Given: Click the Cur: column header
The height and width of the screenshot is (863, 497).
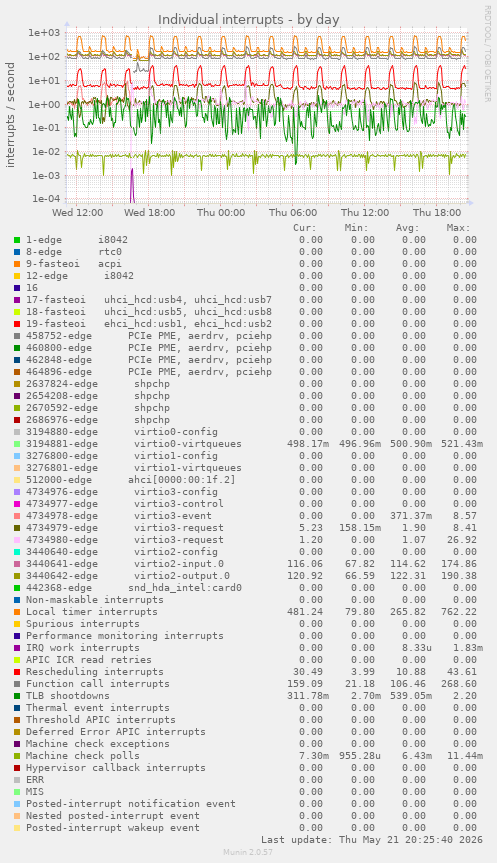Looking at the screenshot, I should coord(305,228).
